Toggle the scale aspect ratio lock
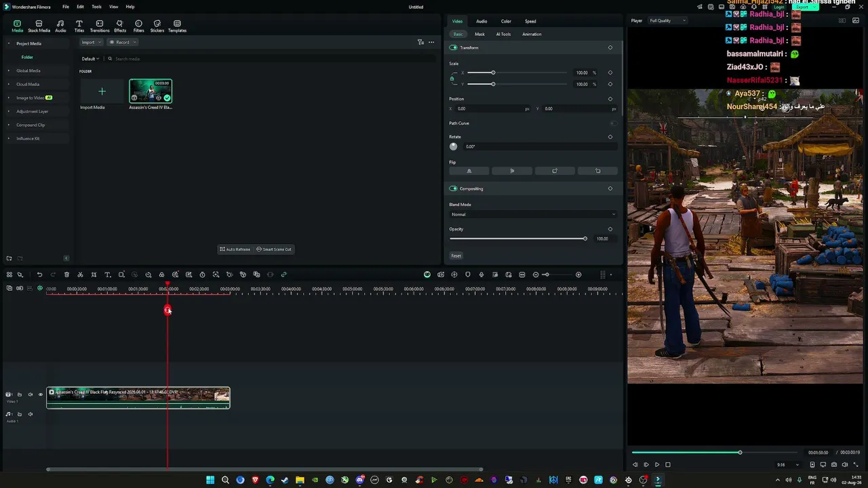 [452, 79]
